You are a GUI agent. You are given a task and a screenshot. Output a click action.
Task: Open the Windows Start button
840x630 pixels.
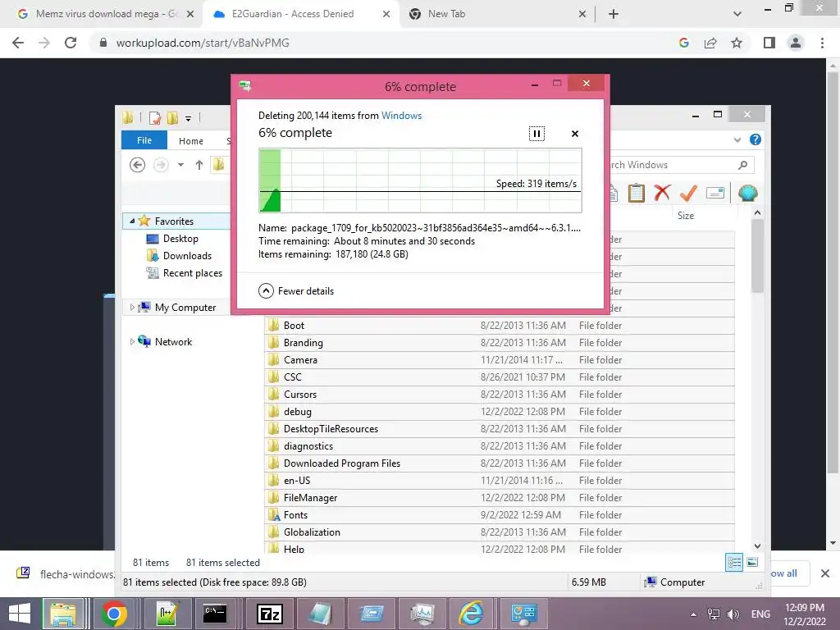click(x=20, y=614)
